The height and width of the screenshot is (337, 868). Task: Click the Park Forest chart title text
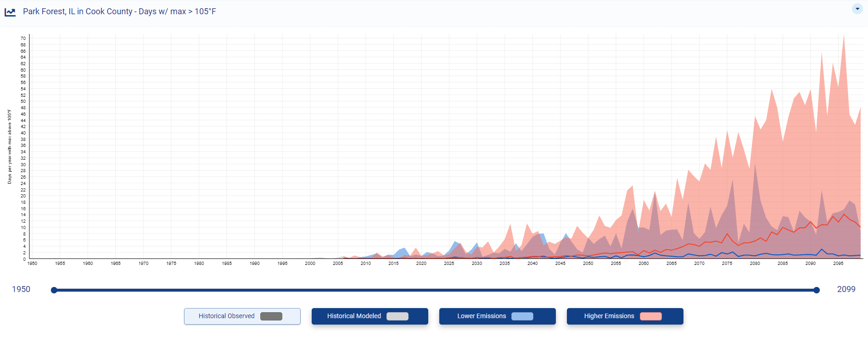(119, 11)
